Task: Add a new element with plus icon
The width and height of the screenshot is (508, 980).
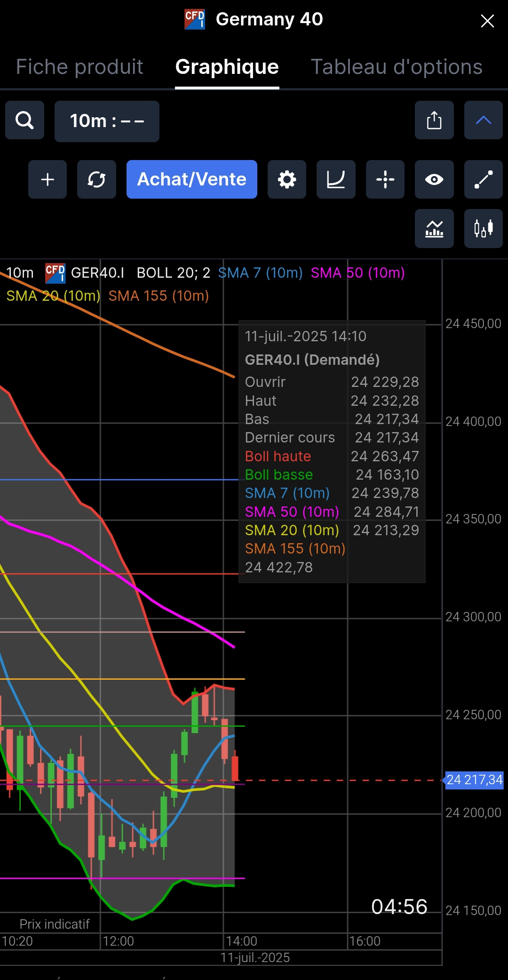Action: 48,179
